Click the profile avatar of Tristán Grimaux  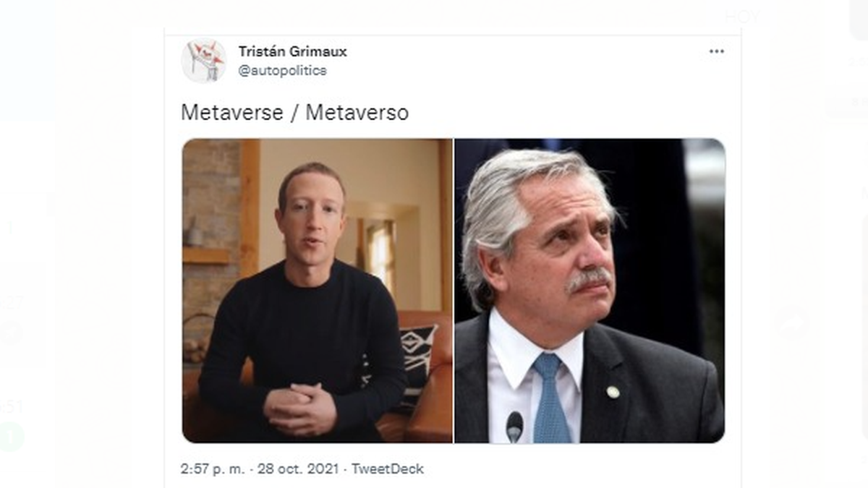pyautogui.click(x=203, y=61)
